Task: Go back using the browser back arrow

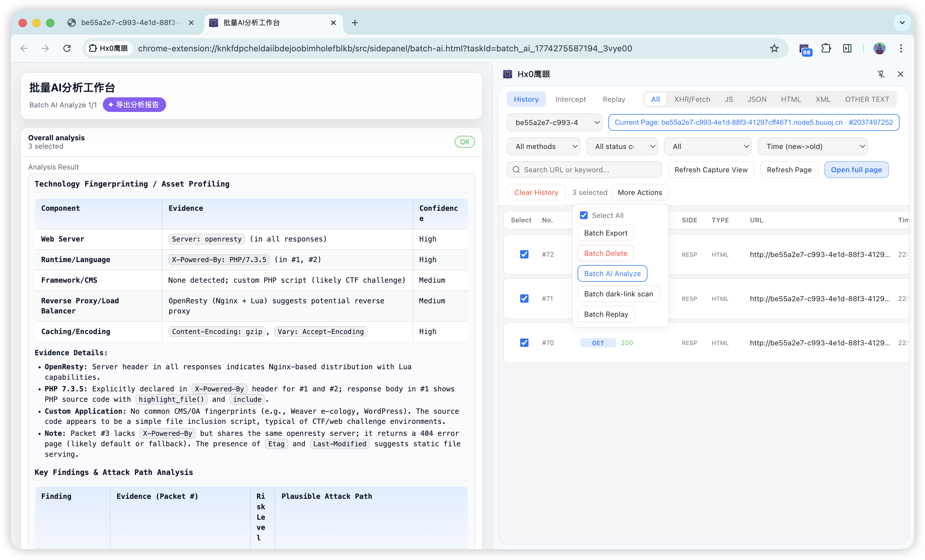Action: point(24,48)
